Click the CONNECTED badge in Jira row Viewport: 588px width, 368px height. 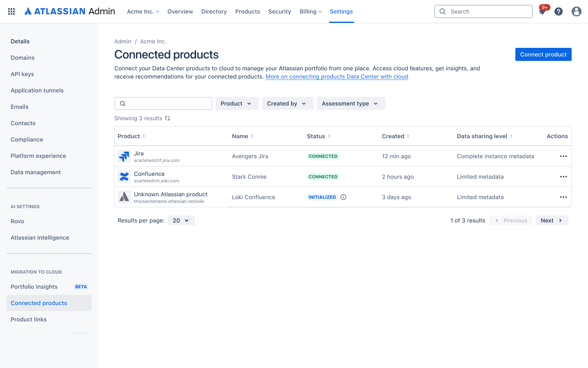323,156
